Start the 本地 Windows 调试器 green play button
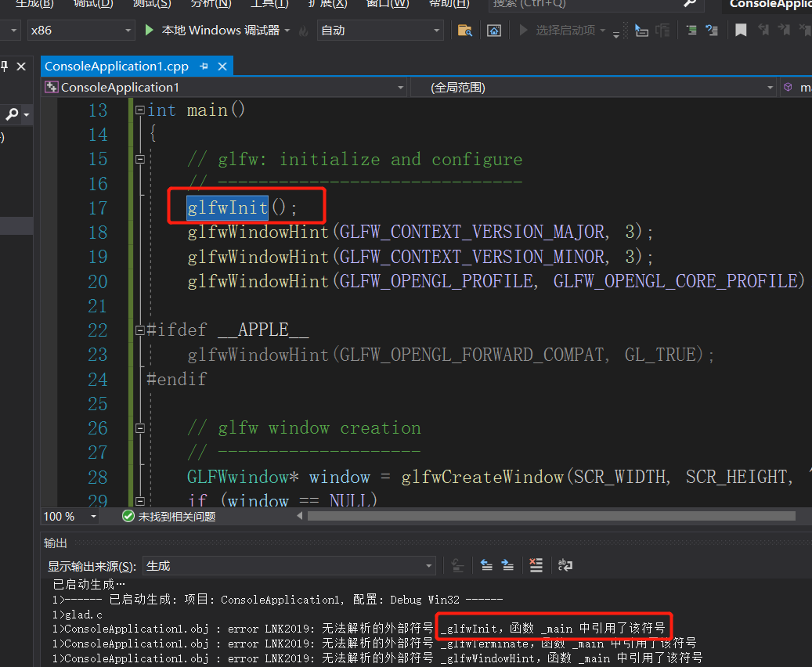The height and width of the screenshot is (667, 812). pos(149,30)
